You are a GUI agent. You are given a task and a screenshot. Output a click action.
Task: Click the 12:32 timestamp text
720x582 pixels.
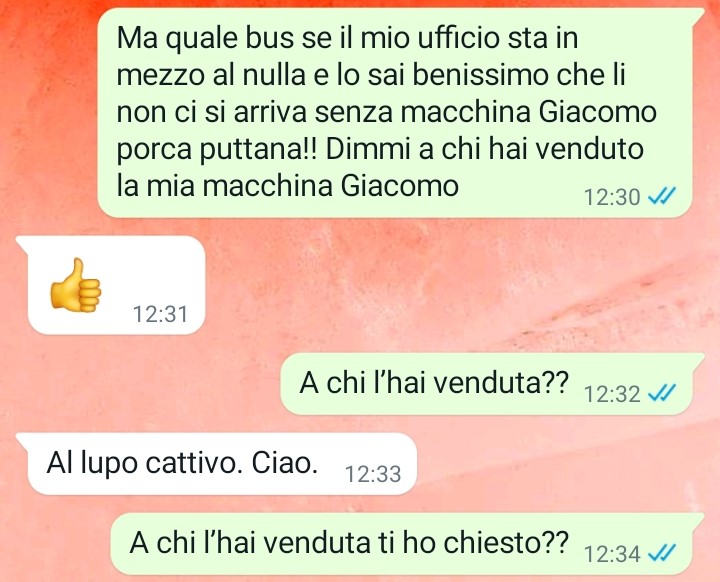click(612, 394)
